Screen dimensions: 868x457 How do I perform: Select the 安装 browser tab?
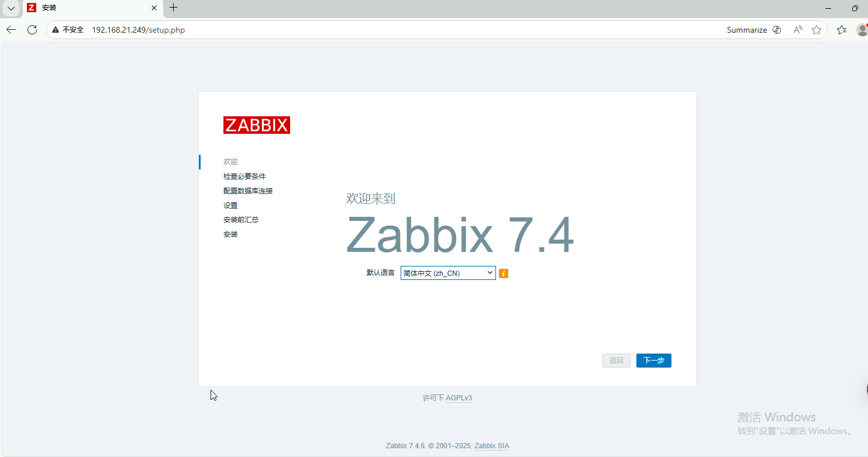pos(88,8)
